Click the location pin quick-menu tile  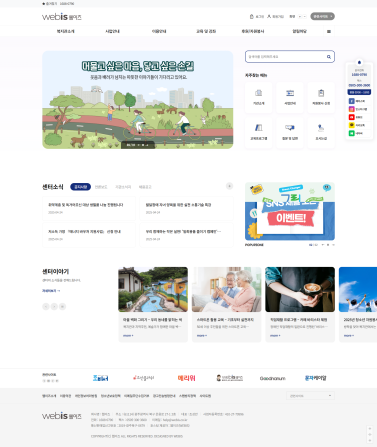pos(321,132)
